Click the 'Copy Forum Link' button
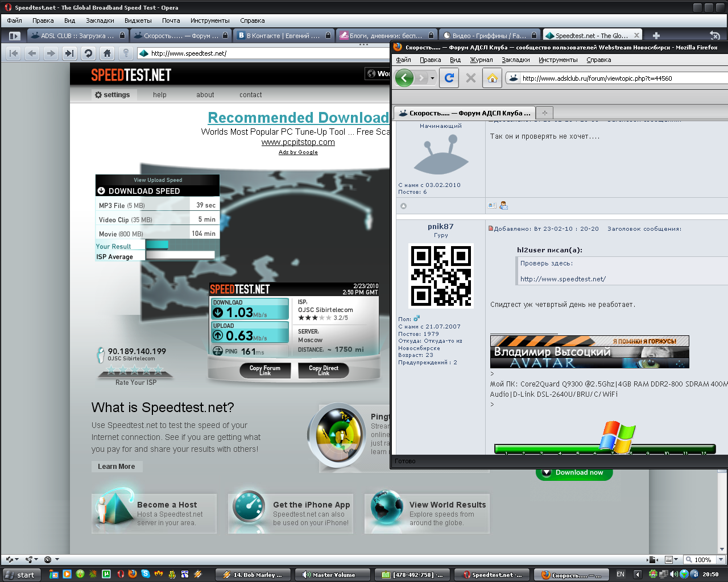Screen dimensions: 728x582 265,370
